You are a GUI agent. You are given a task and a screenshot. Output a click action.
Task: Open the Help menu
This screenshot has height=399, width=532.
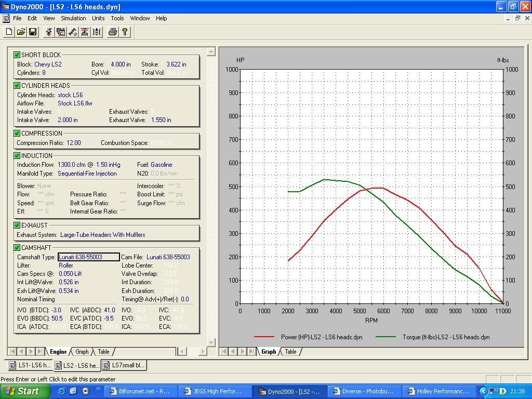click(161, 18)
